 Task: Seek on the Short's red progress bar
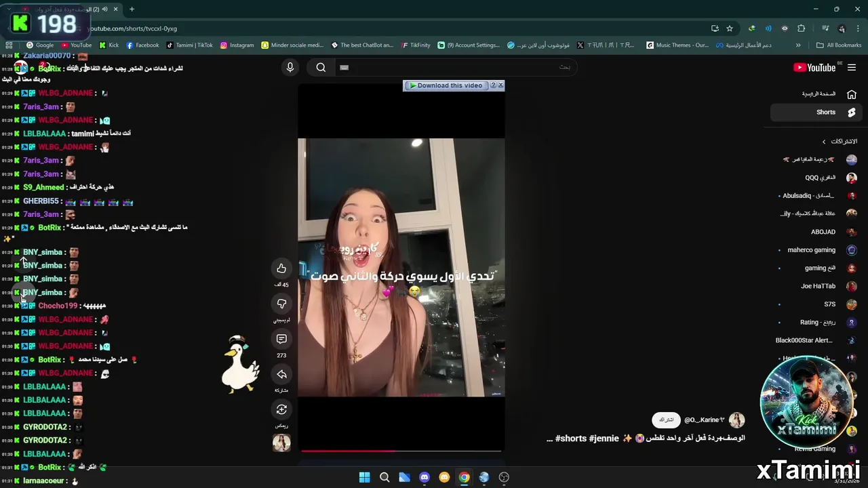[x=401, y=450]
